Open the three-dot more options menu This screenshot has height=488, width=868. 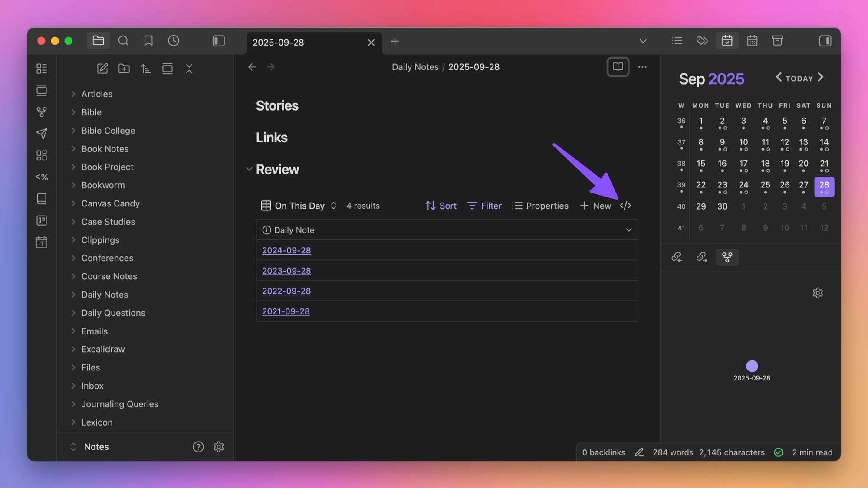click(x=642, y=67)
